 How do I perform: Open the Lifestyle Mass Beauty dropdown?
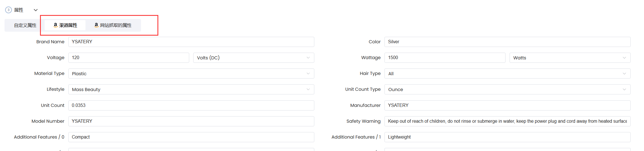[191, 89]
